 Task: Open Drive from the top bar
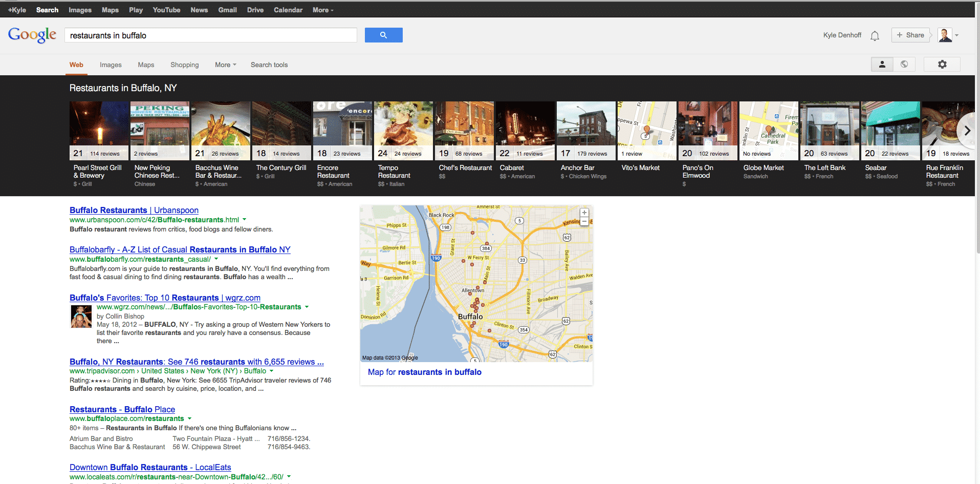pyautogui.click(x=255, y=10)
